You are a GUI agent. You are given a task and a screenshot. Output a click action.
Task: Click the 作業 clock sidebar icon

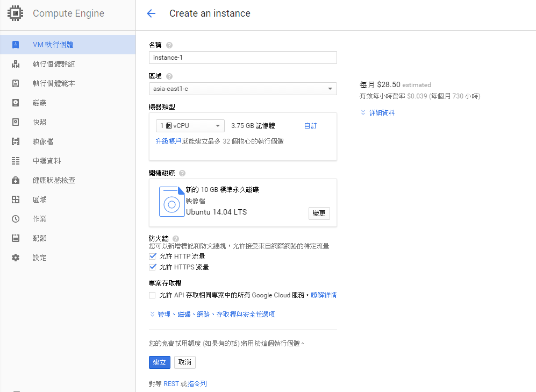click(16, 219)
